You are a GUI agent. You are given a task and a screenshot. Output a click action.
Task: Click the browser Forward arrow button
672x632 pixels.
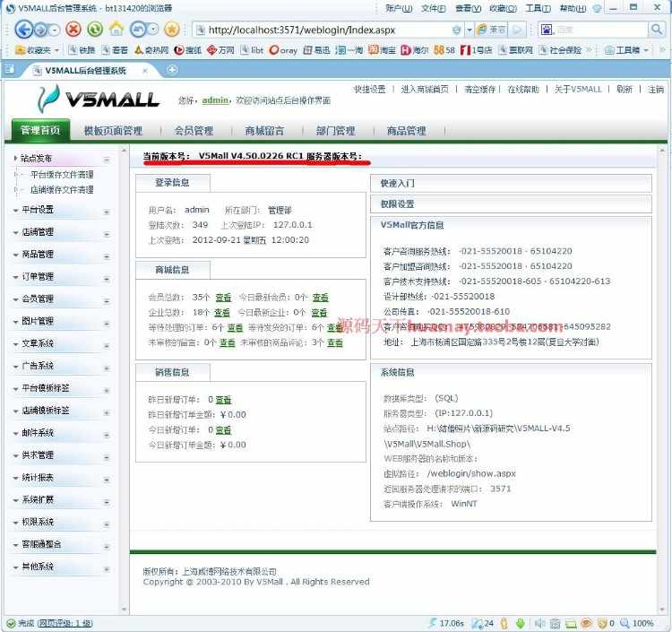coord(41,30)
